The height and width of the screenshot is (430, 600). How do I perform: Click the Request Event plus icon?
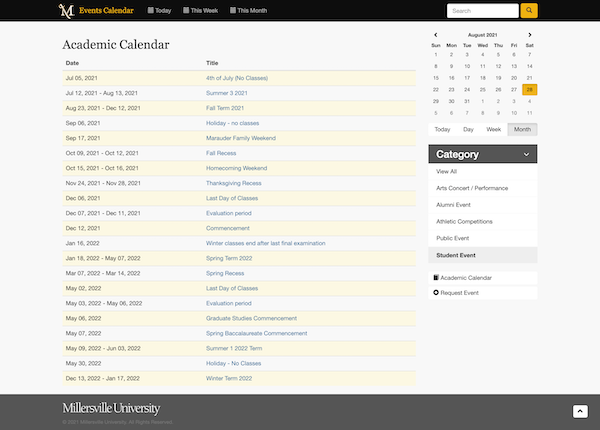[x=436, y=293]
